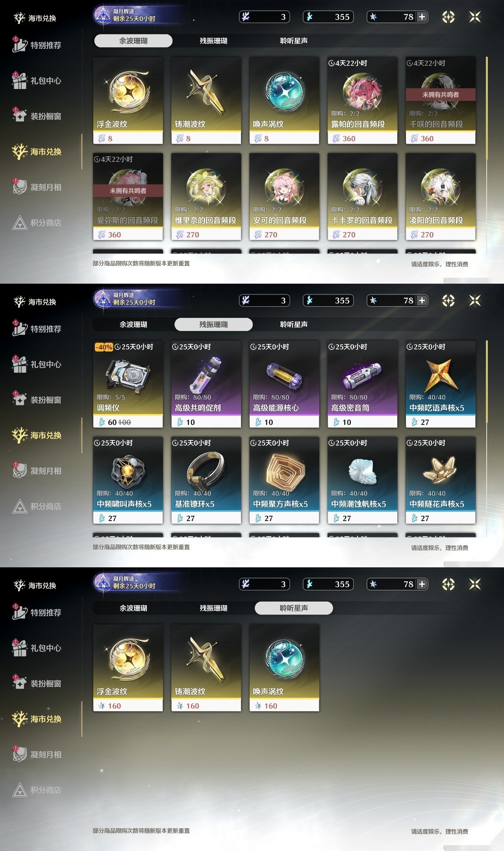Open the 调频仪 device item with discount
Image resolution: width=504 pixels, height=851 pixels.
[128, 384]
